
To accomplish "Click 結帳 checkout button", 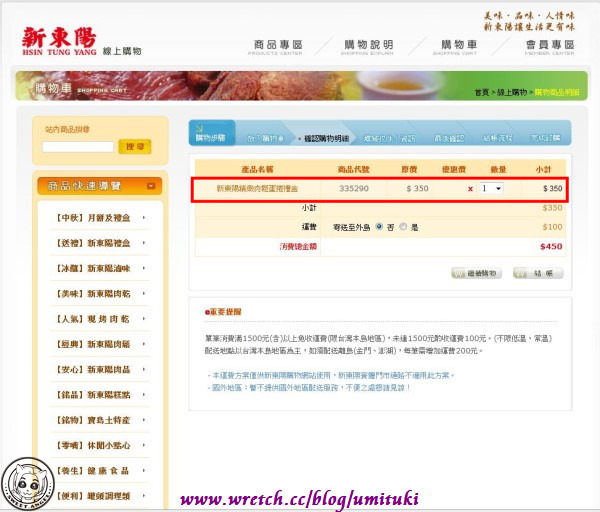I will 538,273.
